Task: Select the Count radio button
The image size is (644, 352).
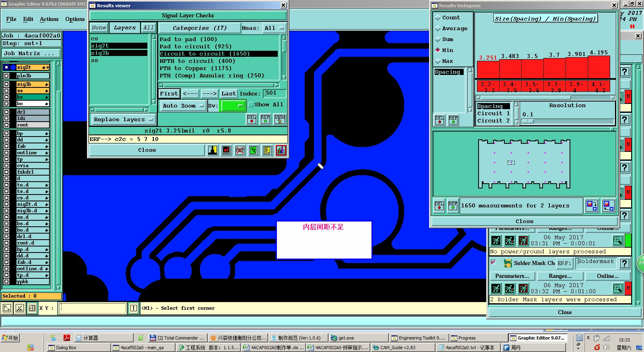Action: (438, 18)
